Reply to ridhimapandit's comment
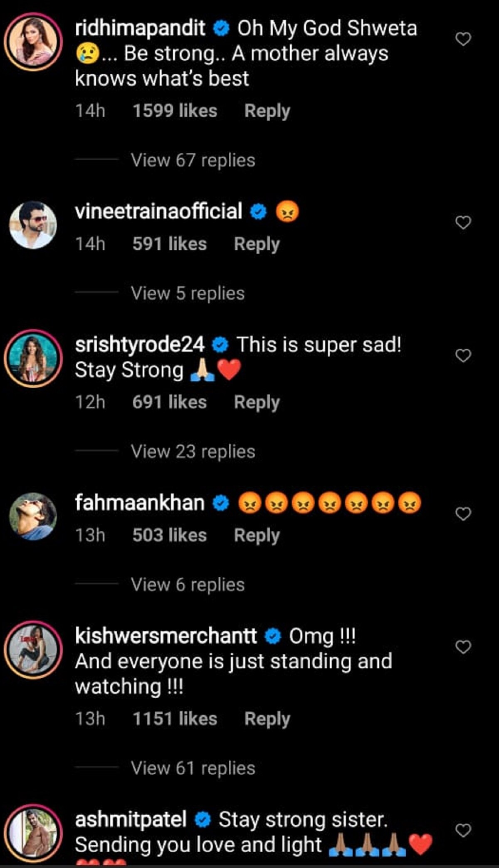The image size is (499, 868). pyautogui.click(x=267, y=111)
